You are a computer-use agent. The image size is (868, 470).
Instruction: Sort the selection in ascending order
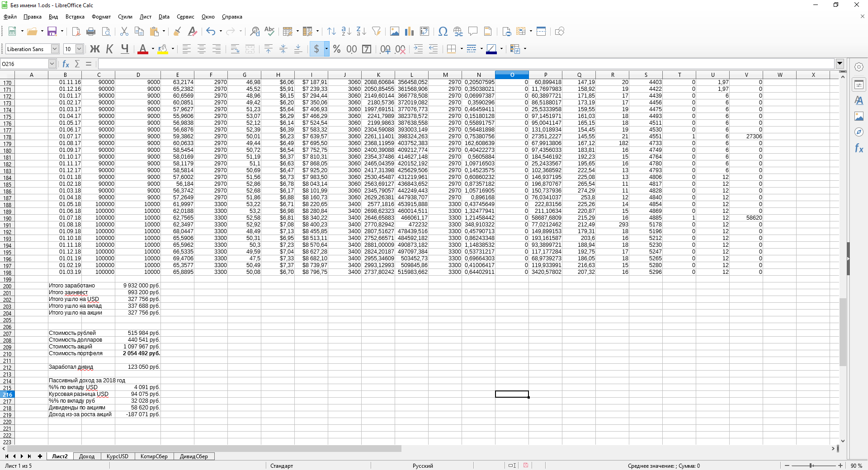click(x=346, y=31)
